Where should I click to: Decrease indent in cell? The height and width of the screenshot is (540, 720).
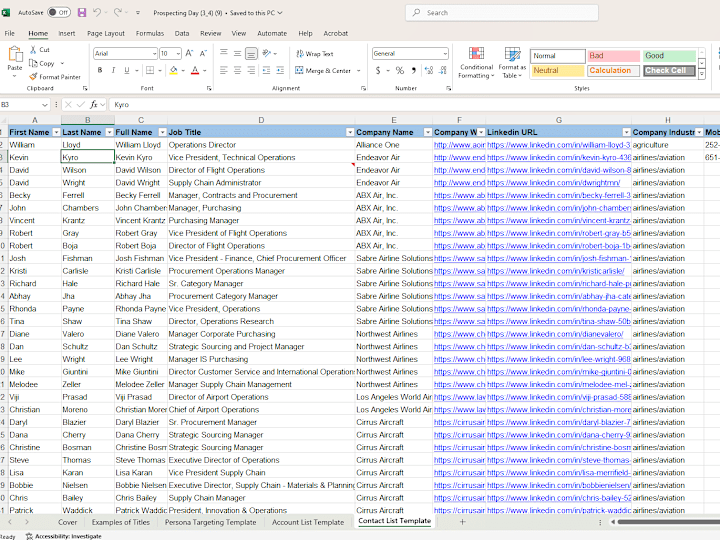pyautogui.click(x=266, y=70)
